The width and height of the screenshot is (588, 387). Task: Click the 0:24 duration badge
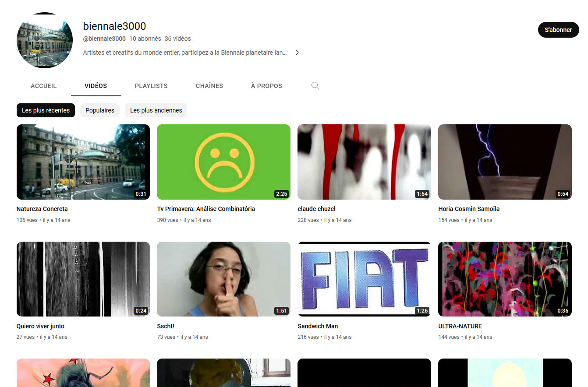(x=141, y=311)
